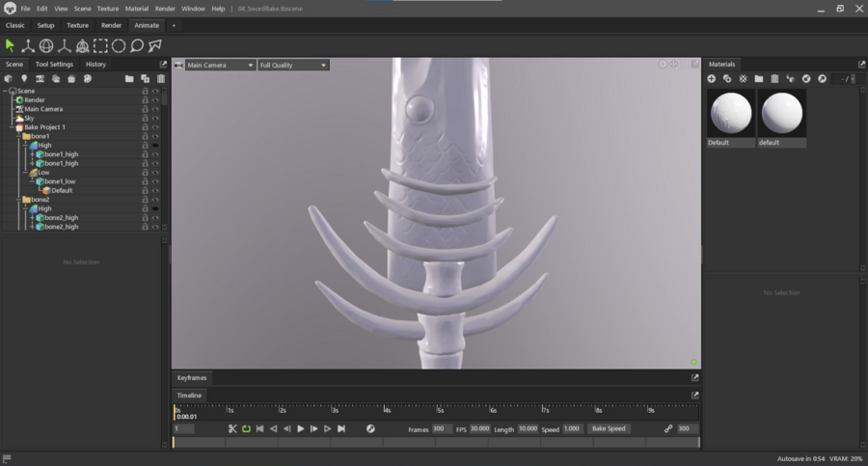Step forward one frame
868x466 pixels.
pyautogui.click(x=313, y=428)
